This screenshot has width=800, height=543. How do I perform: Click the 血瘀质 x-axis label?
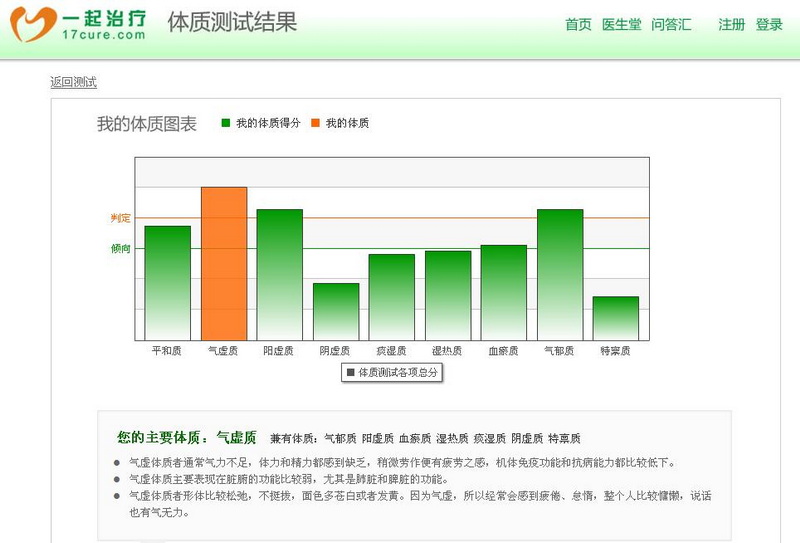(503, 351)
